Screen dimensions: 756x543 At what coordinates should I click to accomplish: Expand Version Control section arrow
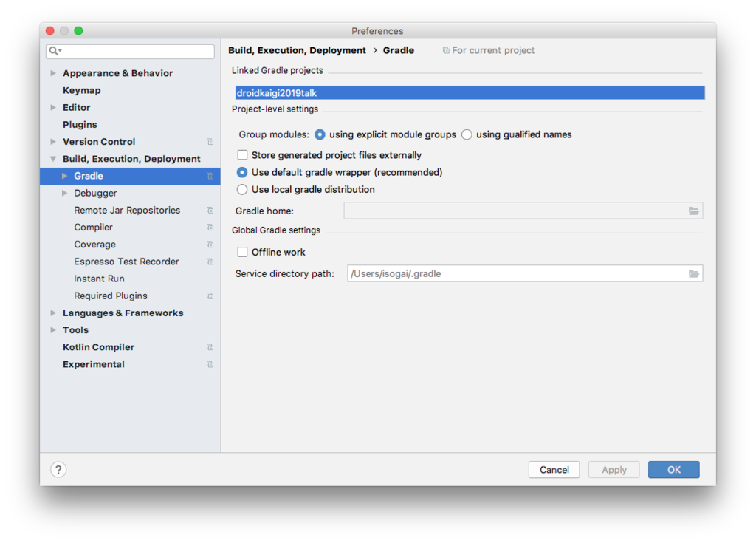[53, 141]
